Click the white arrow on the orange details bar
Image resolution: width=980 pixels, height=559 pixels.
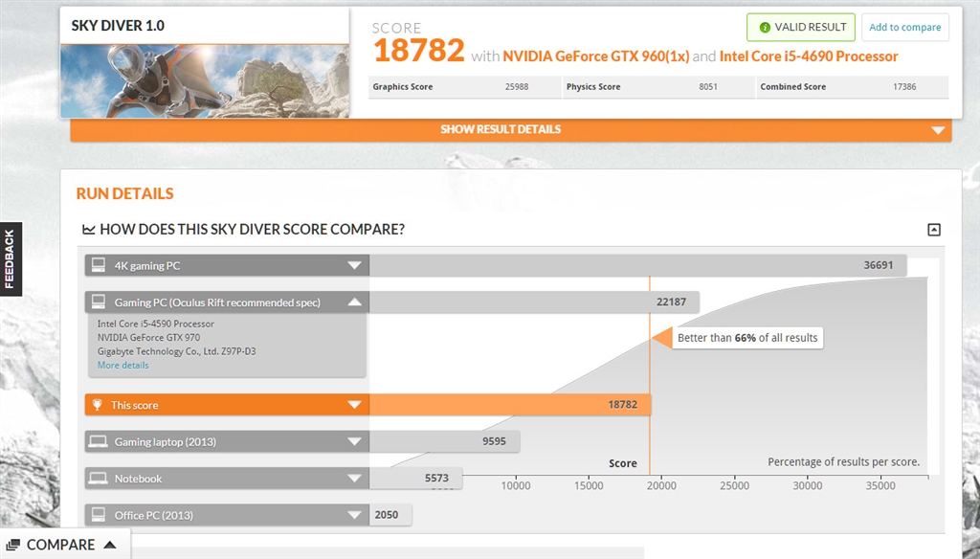pos(938,130)
